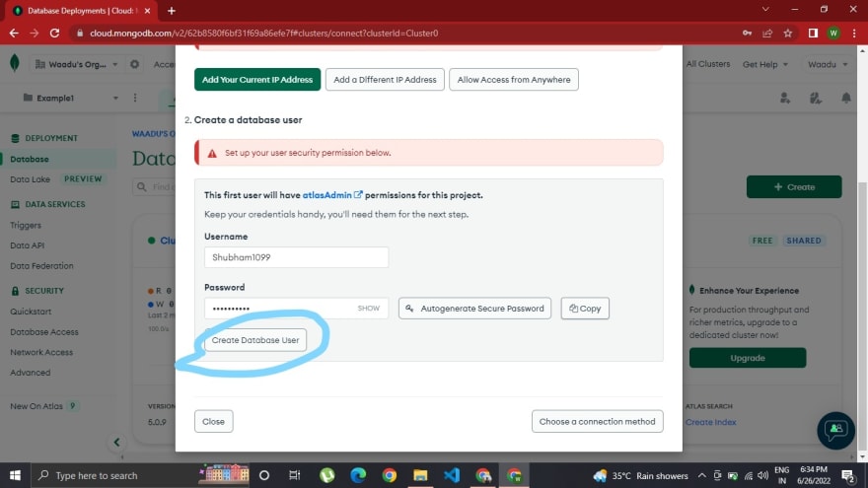Click Choose a connection method

(x=598, y=422)
